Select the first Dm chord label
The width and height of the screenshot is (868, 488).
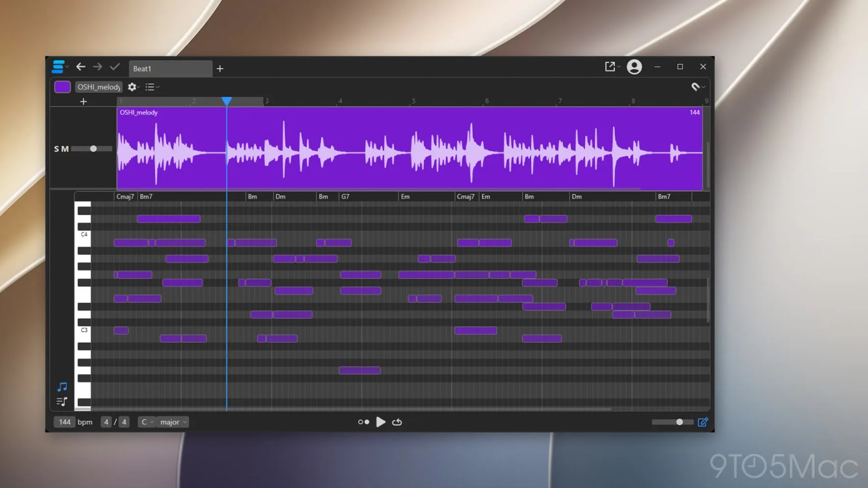[280, 197]
